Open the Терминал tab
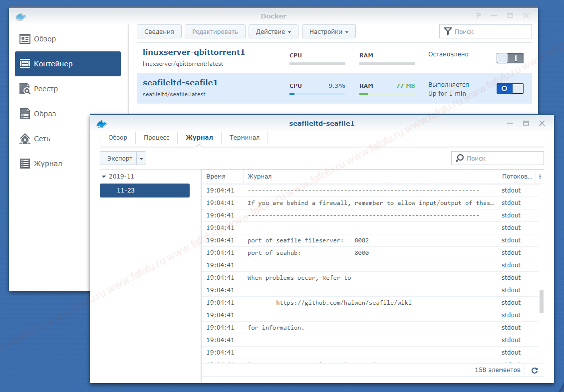This screenshot has height=392, width=564. 244,137
